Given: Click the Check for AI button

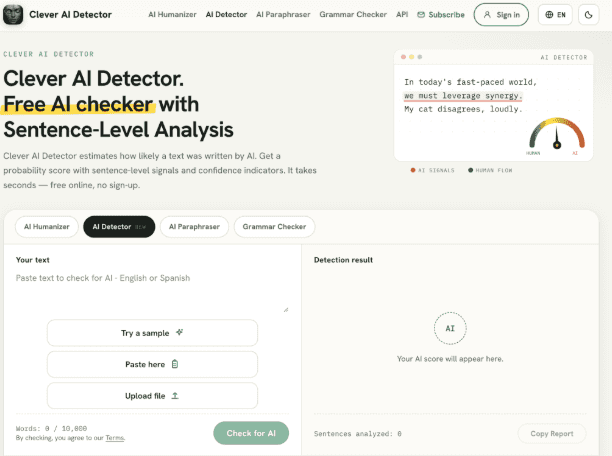Looking at the screenshot, I should pyautogui.click(x=251, y=433).
